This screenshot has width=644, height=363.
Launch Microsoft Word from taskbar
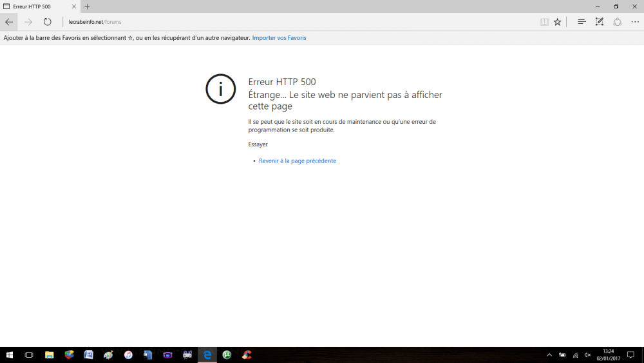pyautogui.click(x=89, y=355)
